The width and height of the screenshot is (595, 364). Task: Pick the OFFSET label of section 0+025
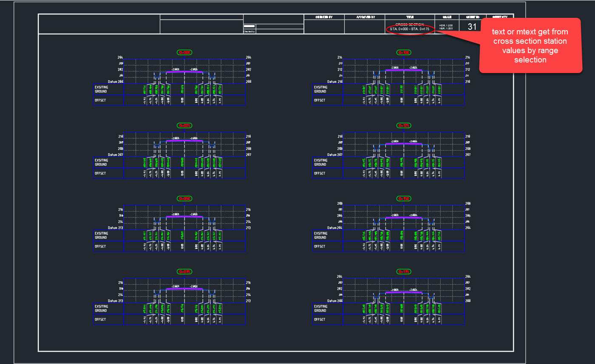pos(100,173)
